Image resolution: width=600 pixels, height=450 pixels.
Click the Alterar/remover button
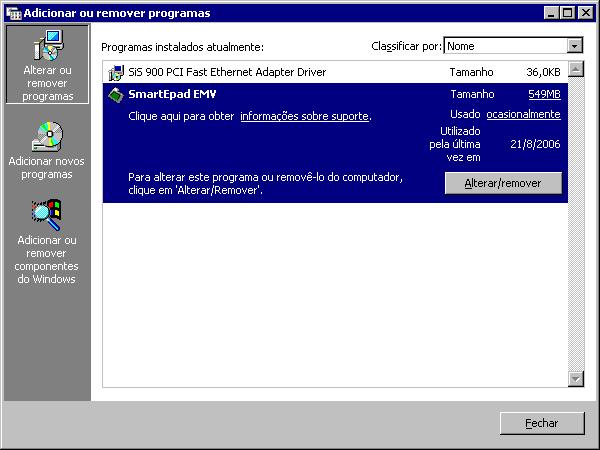[503, 183]
